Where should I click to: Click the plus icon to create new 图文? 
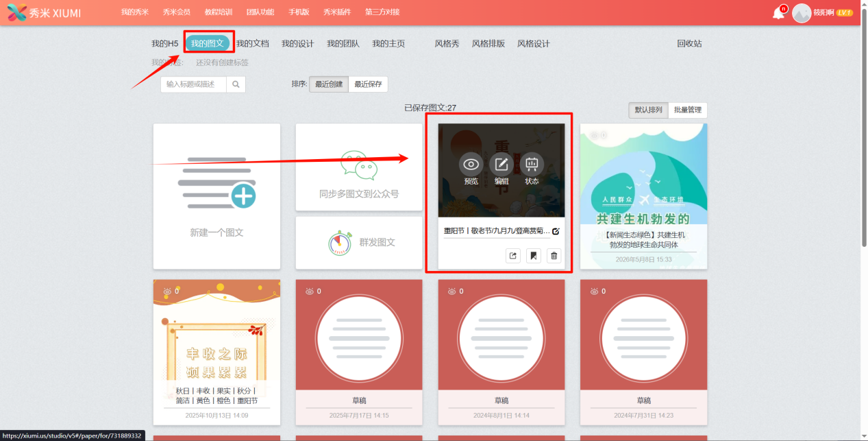pyautogui.click(x=243, y=195)
